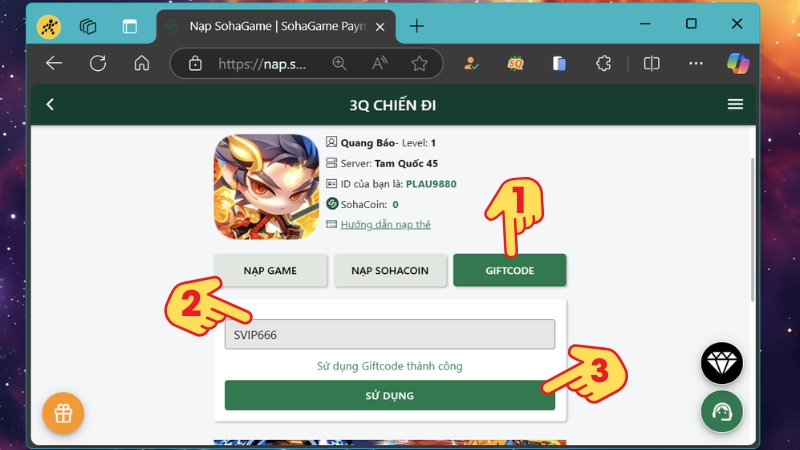The image size is (800, 450).
Task: Select the Nạp SohaGame browser tab
Action: [x=276, y=26]
